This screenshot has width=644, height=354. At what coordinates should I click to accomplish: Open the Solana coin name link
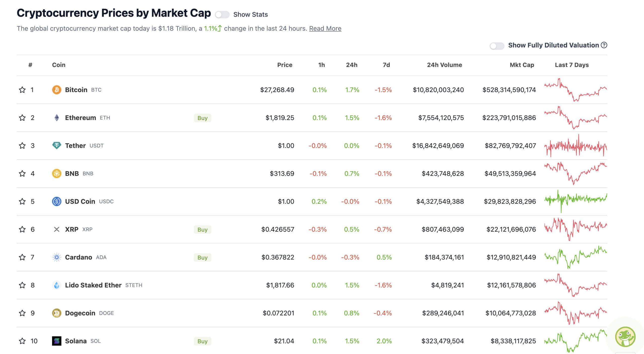(76, 341)
